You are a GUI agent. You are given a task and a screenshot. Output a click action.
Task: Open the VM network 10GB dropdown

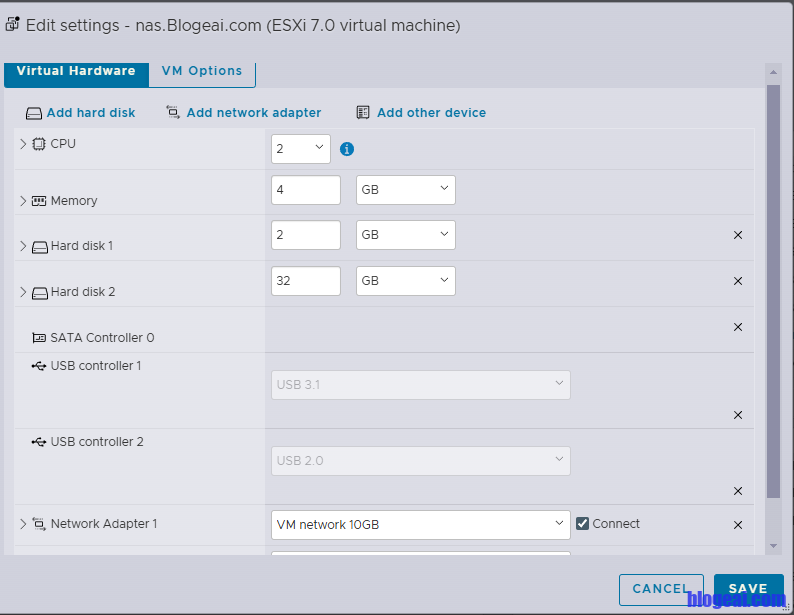point(420,525)
